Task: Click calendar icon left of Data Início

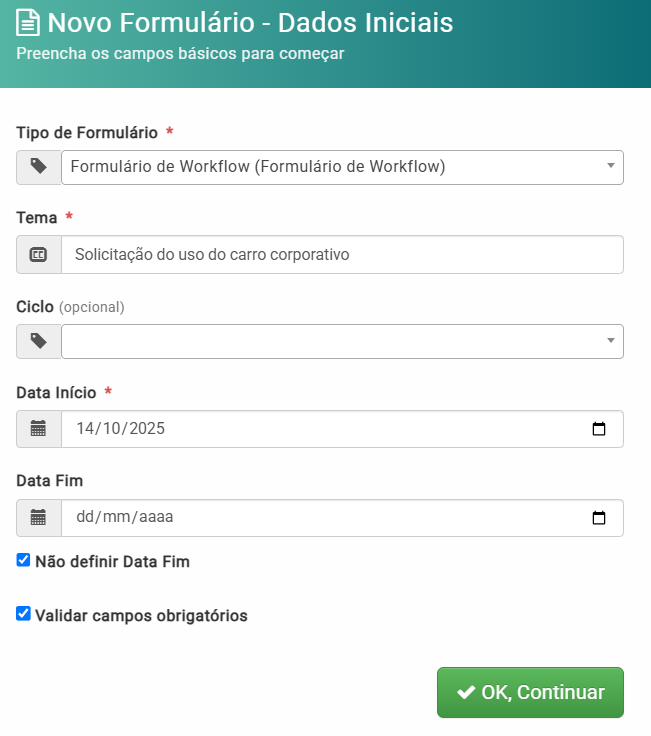Action: tap(39, 429)
